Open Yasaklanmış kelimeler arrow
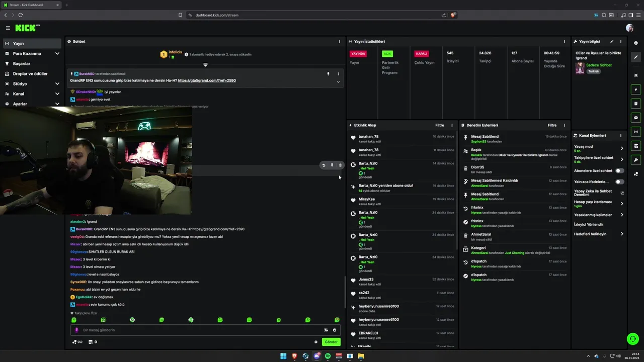644x362 pixels. (622, 215)
